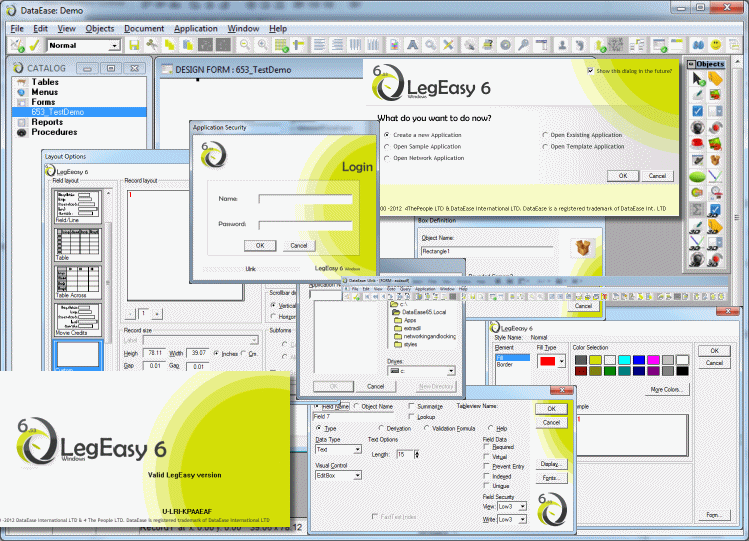Click the 'Display...' button in field definition
The width and height of the screenshot is (749, 541).
click(x=551, y=464)
